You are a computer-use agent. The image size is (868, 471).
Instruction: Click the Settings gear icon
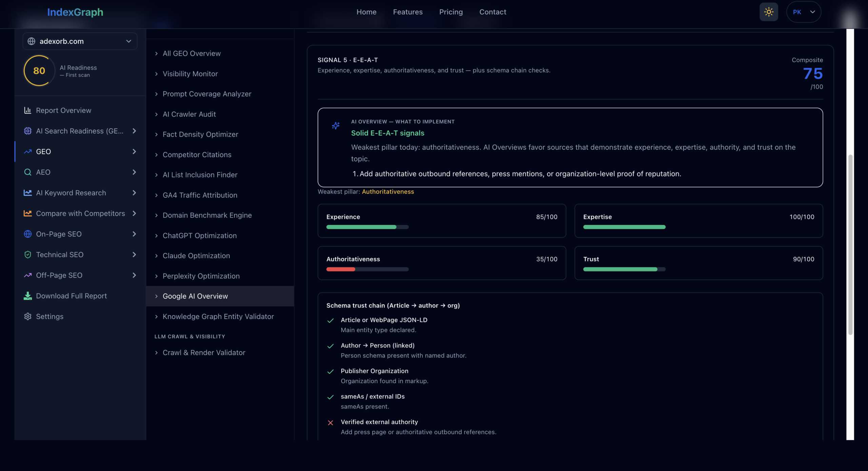27,317
